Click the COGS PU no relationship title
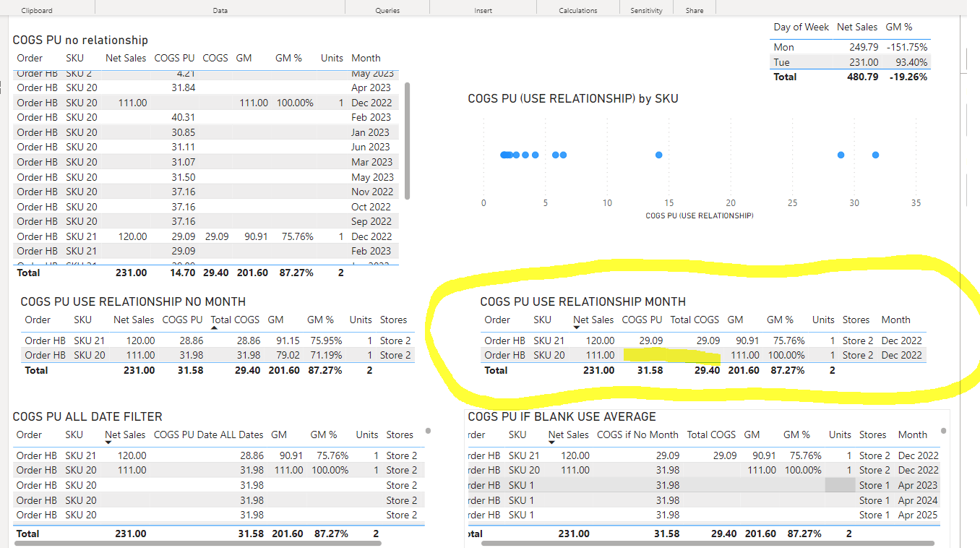The width and height of the screenshot is (980, 548). [80, 40]
